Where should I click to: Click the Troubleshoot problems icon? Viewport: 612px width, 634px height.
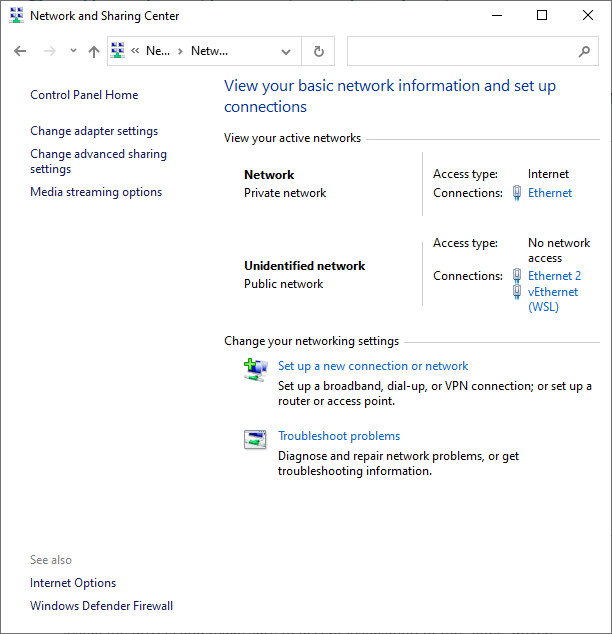[x=255, y=440]
